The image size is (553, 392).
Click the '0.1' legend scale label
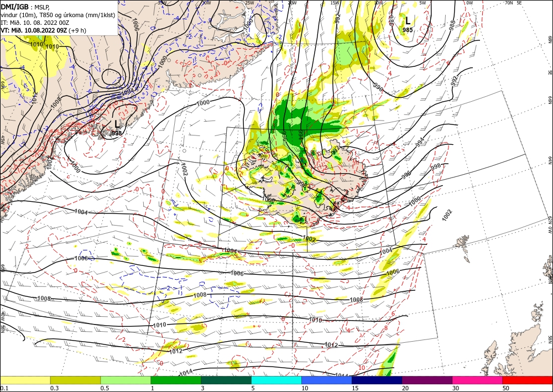[4, 388]
